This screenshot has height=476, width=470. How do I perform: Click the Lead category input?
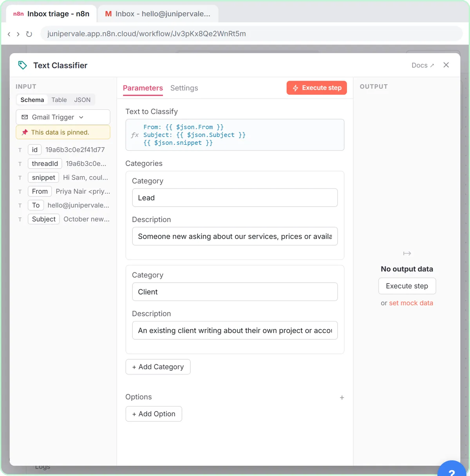coord(235,198)
